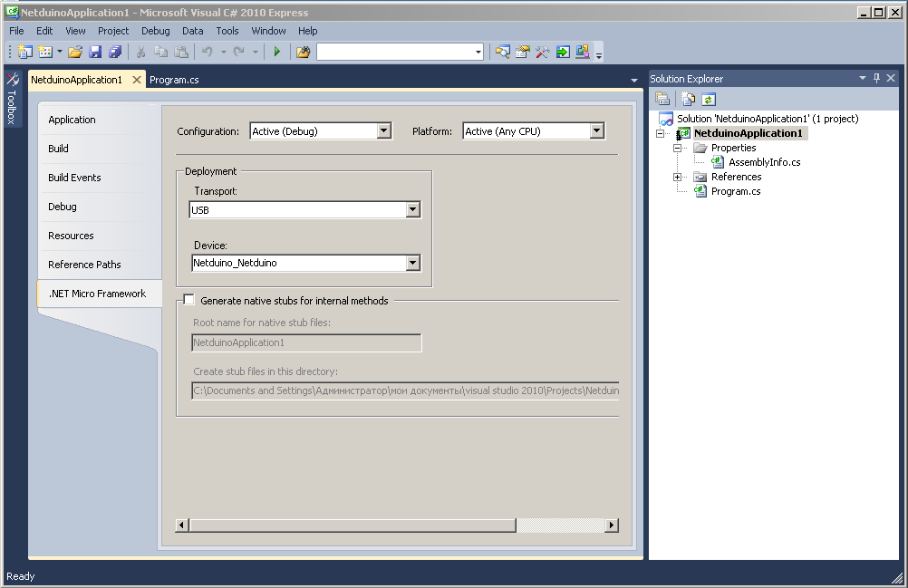Select AssemblyInfo.cs in Solution Explorer
Screen dimensions: 908x588
[x=765, y=162]
